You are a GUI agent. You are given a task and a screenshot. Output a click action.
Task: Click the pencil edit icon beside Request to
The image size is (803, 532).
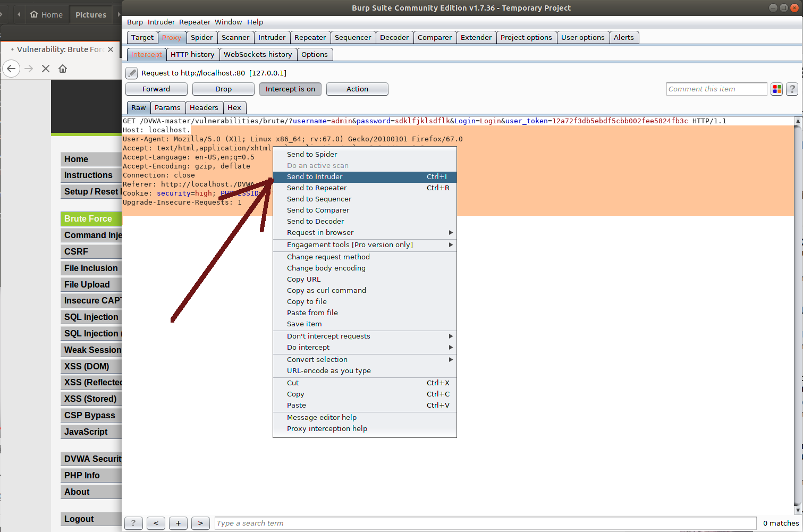click(132, 73)
